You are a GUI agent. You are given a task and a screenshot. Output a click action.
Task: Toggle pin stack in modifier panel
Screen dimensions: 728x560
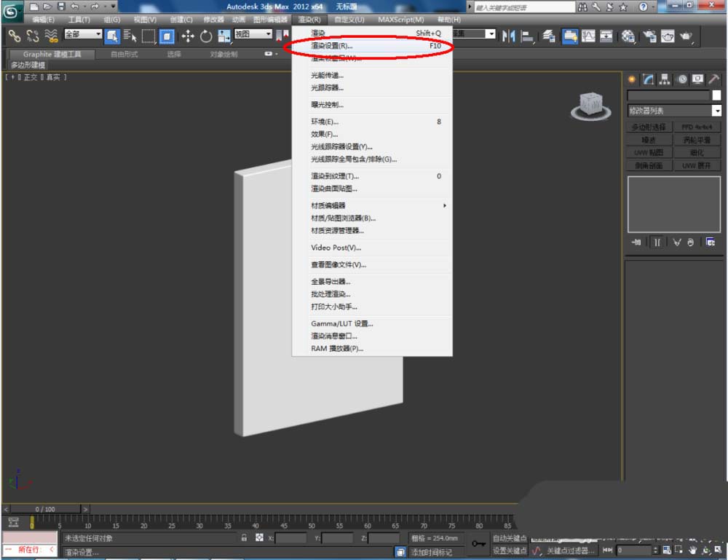tap(636, 242)
